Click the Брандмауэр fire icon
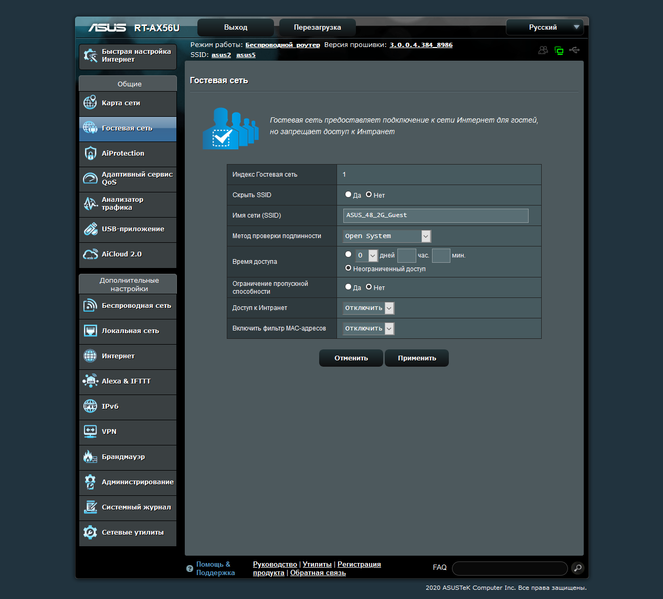 pyautogui.click(x=90, y=457)
